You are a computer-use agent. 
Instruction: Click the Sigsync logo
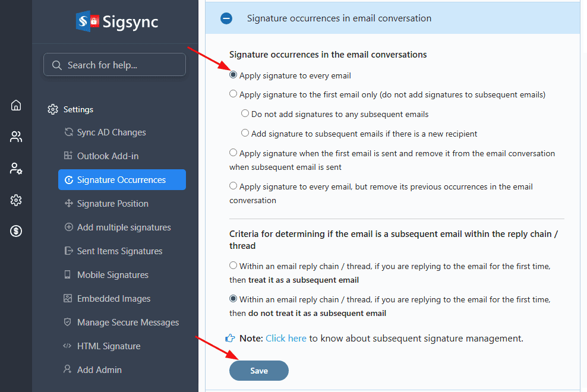pos(117,22)
